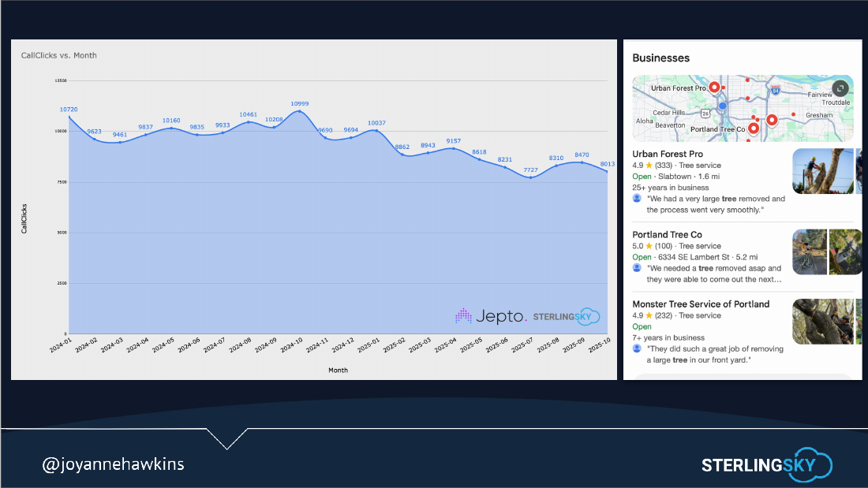Click the 25+ years in business text
This screenshot has height=488, width=868.
671,188
